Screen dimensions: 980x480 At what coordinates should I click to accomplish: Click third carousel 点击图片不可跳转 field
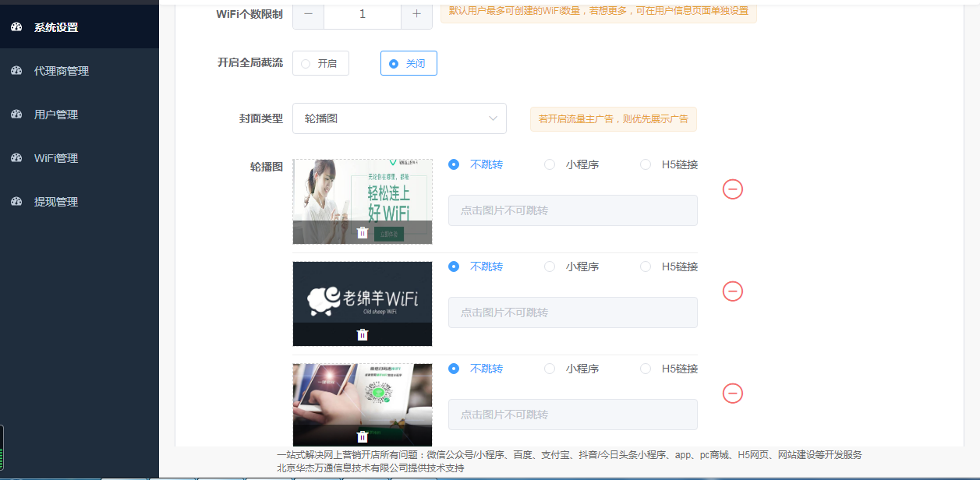point(573,415)
